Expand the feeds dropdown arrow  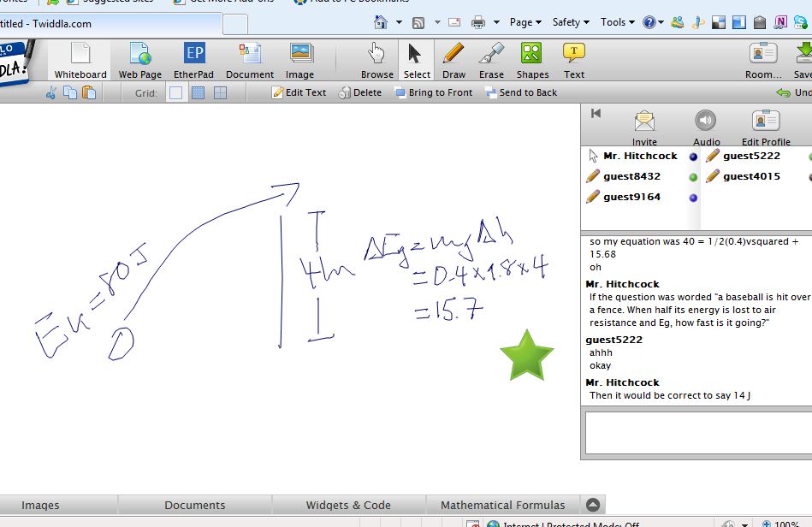point(437,22)
